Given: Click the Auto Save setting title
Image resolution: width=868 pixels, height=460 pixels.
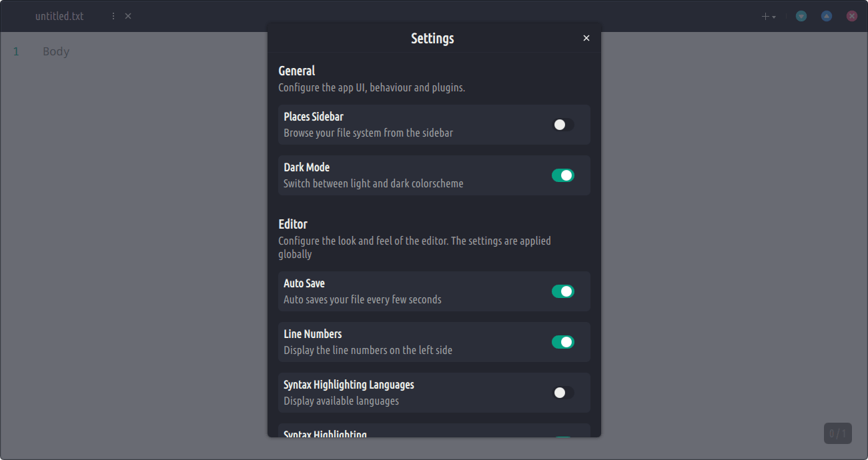Looking at the screenshot, I should tap(304, 283).
